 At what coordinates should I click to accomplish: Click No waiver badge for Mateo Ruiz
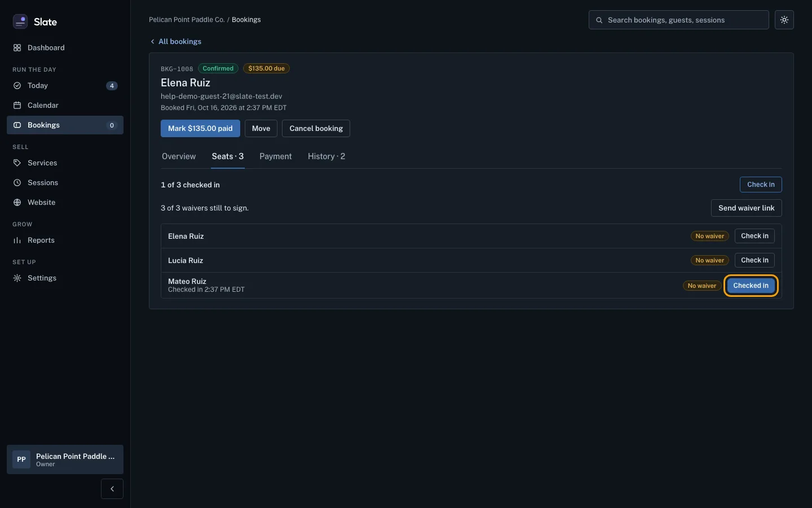pos(702,286)
